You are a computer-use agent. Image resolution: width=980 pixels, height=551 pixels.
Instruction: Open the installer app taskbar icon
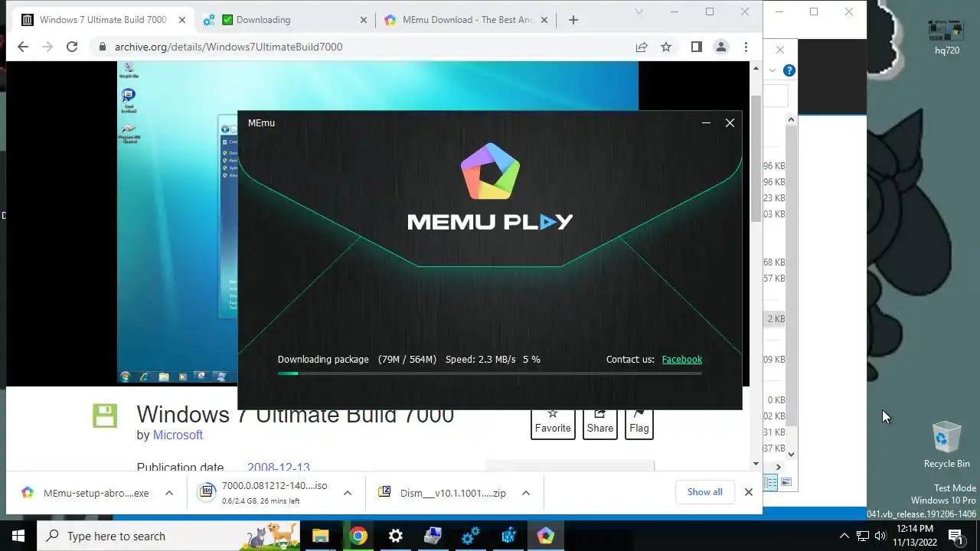tap(433, 536)
